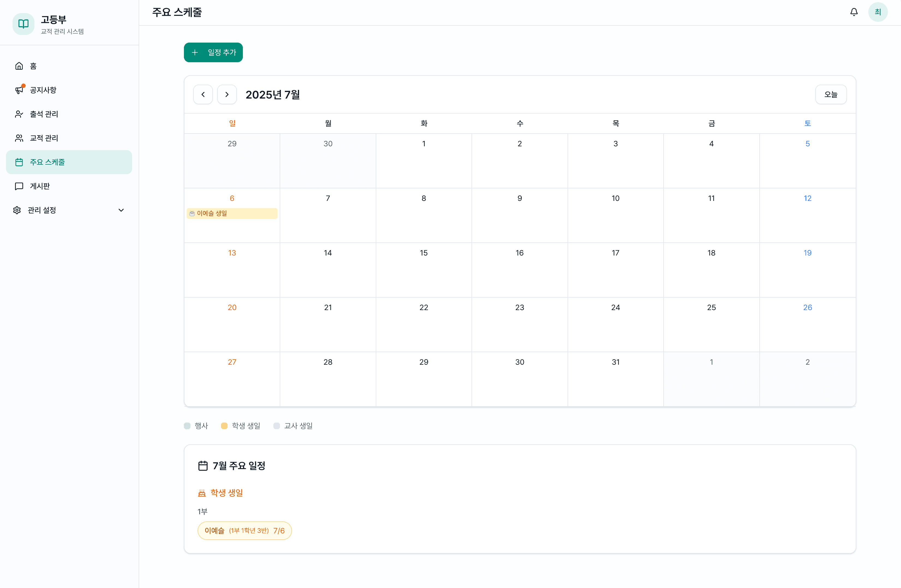Open the 이예슬 생일 event on July 6

tap(232, 213)
